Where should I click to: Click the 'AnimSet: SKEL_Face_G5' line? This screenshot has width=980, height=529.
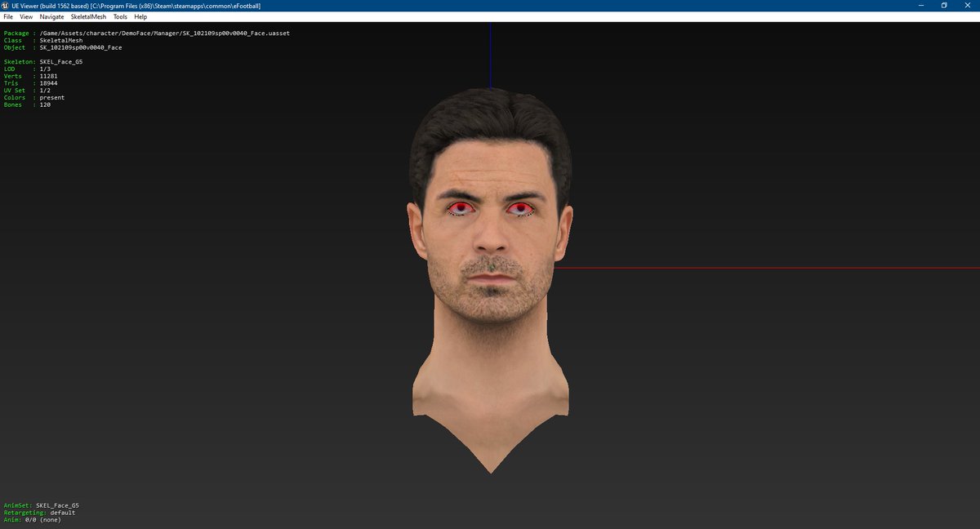42,505
